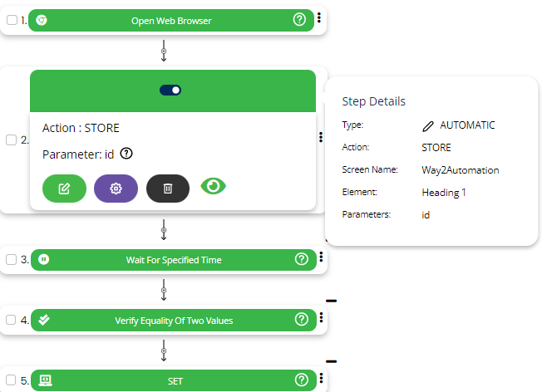Check the checkbox for step 1
Screen dimensions: 542x392
point(12,21)
